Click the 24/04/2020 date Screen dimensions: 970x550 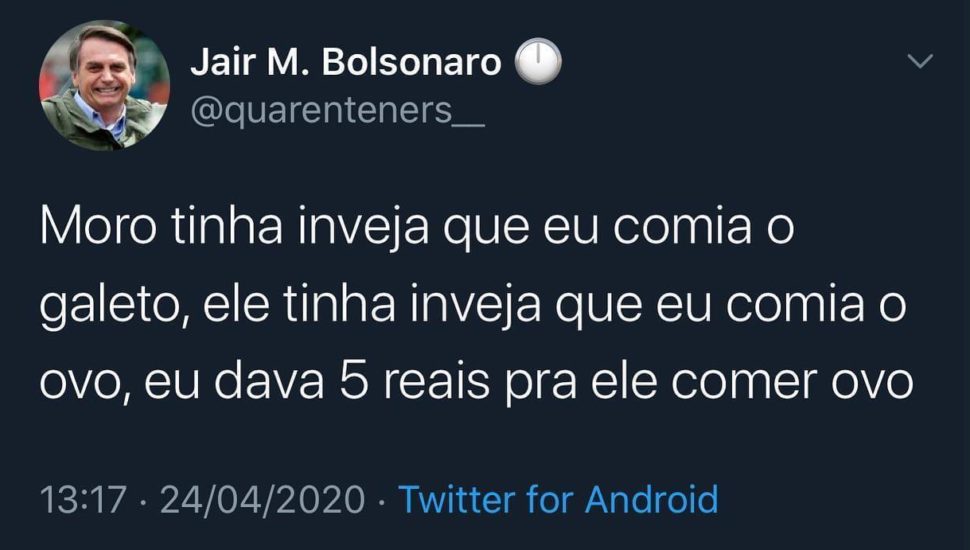262,498
